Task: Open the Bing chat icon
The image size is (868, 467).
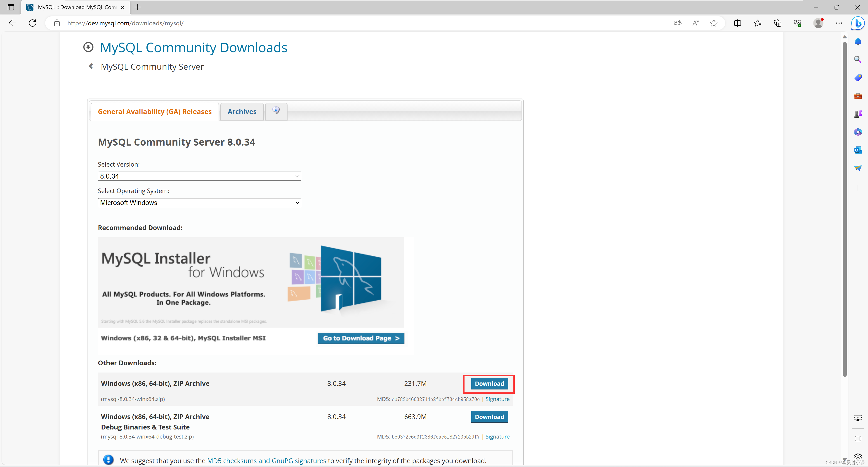Action: click(x=858, y=23)
